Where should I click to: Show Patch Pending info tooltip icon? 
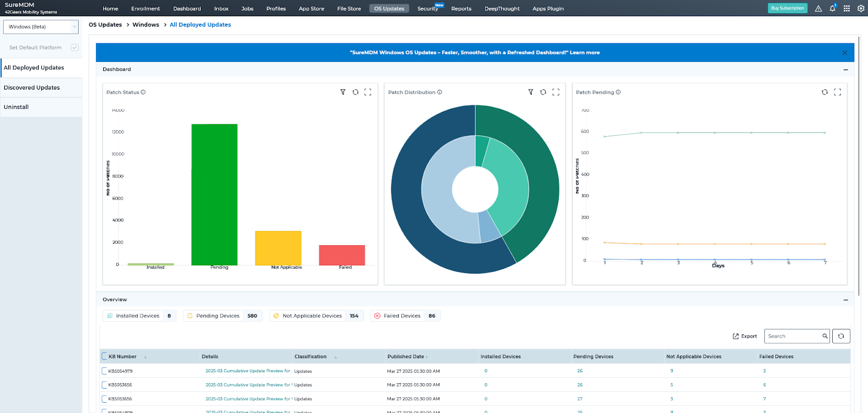tap(618, 92)
